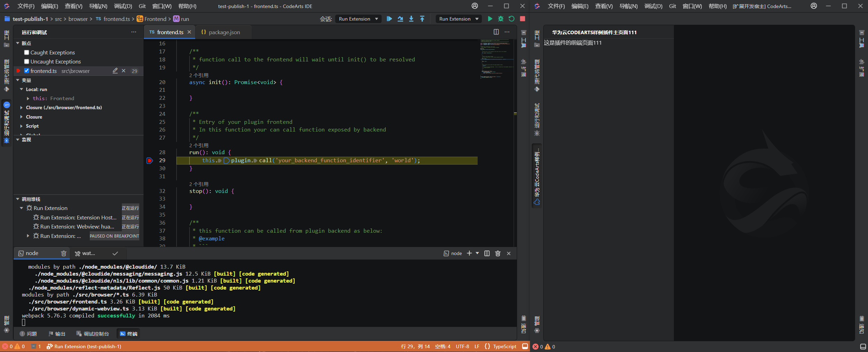Open the session Run Extension dropdown
868x352 pixels.
click(358, 19)
